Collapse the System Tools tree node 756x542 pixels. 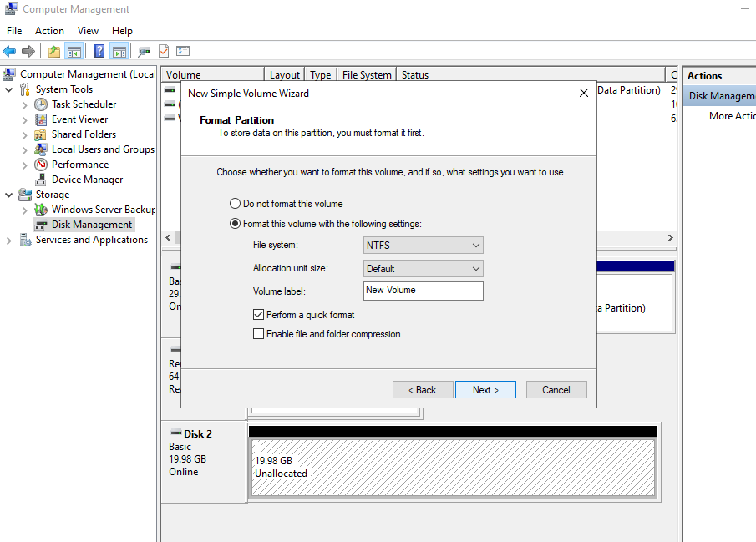pyautogui.click(x=8, y=89)
